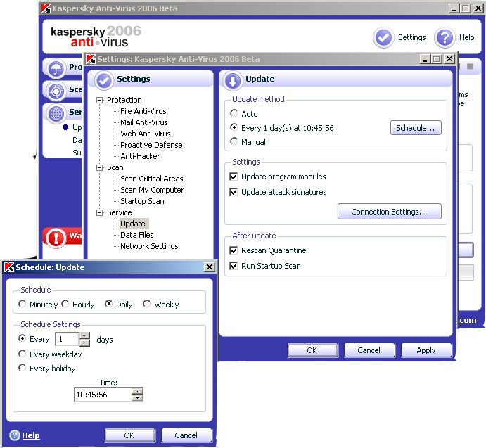Click Kaspersky logo icon in Schedule title bar

click(9, 267)
